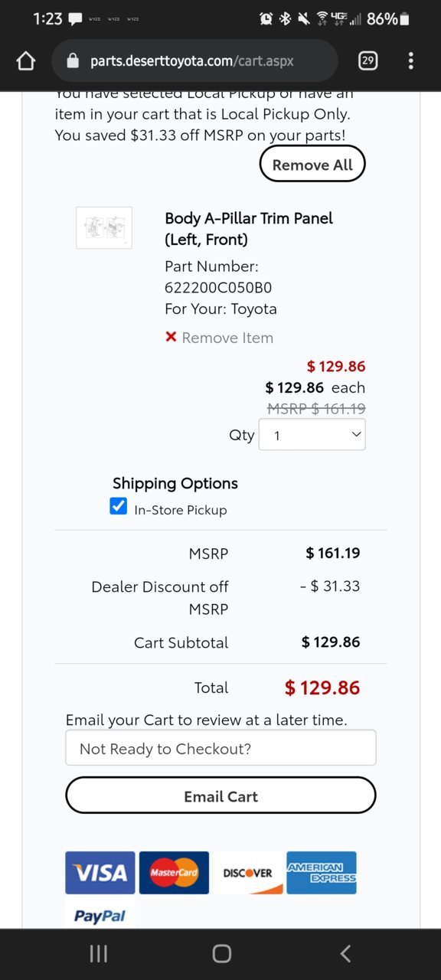Viewport: 441px width, 980px height.
Task: Tap the Android recent apps button
Action: point(99,953)
